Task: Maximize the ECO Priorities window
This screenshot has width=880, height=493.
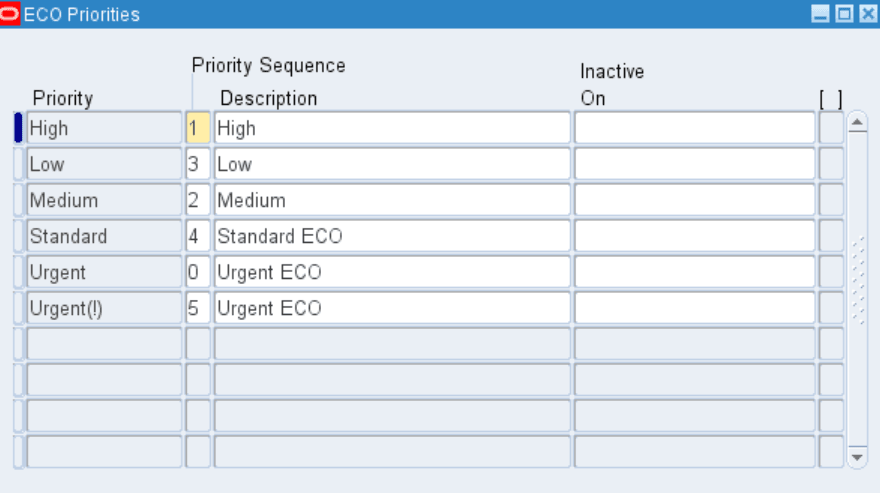Action: pyautogui.click(x=844, y=15)
